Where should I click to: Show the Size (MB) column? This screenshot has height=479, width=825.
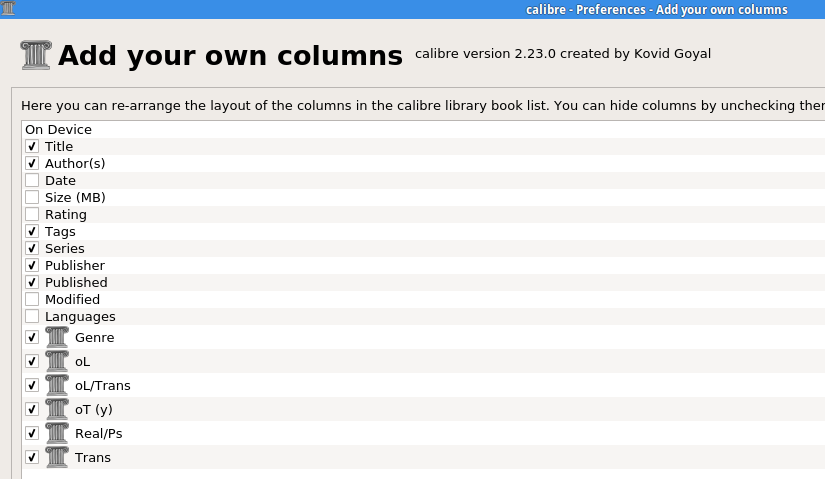point(32,197)
